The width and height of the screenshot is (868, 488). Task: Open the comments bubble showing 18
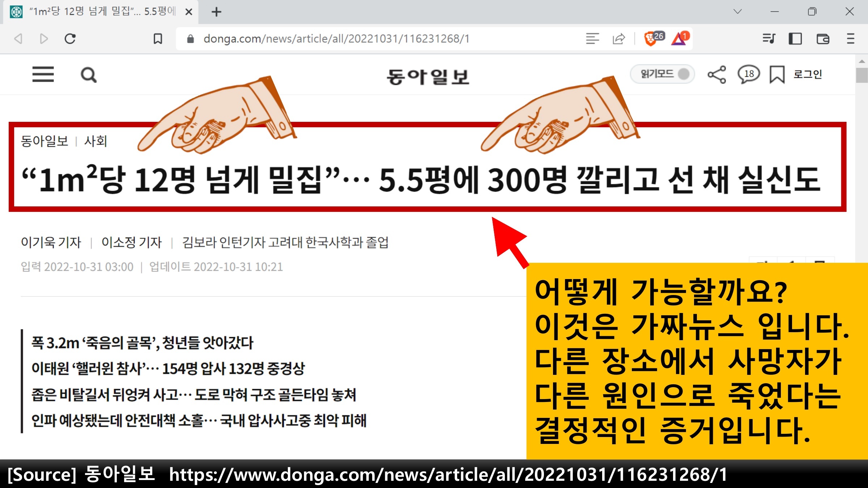pyautogui.click(x=748, y=74)
